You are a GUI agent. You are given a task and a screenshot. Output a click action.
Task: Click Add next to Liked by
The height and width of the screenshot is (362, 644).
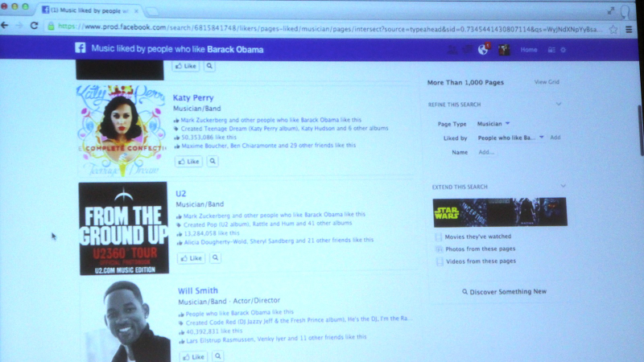pyautogui.click(x=555, y=138)
